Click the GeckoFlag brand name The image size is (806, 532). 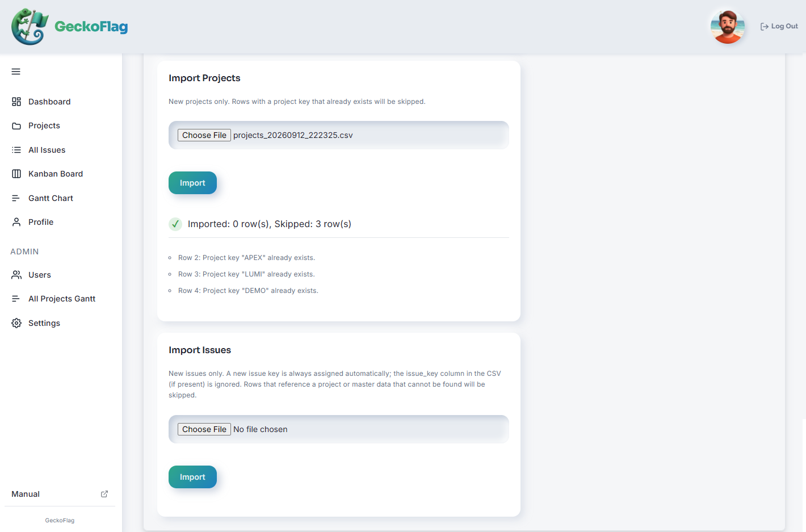[x=91, y=27]
